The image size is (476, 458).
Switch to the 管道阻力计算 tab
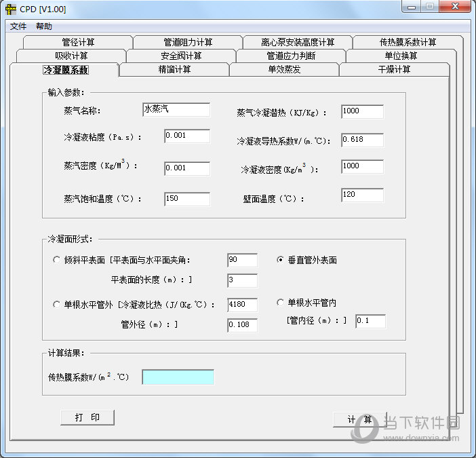pyautogui.click(x=188, y=42)
